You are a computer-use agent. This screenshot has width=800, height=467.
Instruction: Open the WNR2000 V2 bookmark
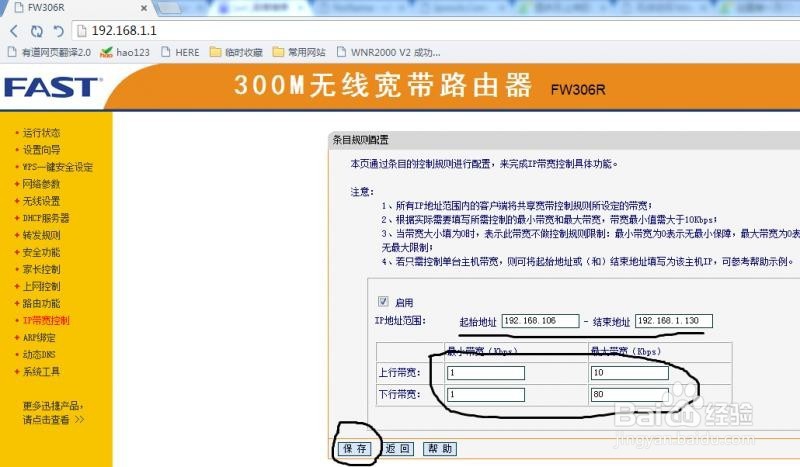pos(389,52)
